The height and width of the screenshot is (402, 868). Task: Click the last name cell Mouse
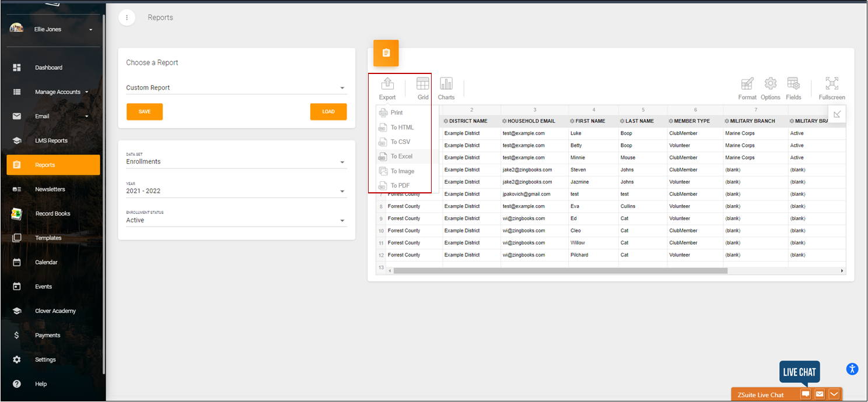643,157
